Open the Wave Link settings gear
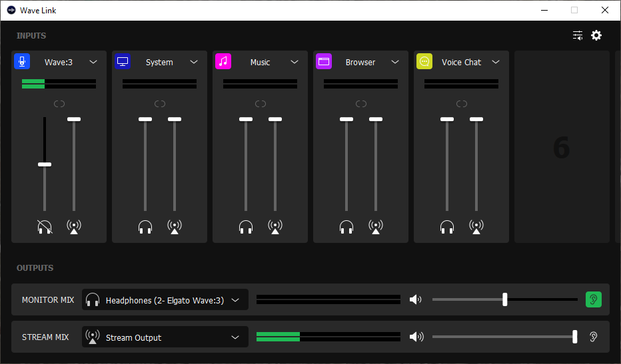This screenshot has height=364, width=621. (596, 35)
